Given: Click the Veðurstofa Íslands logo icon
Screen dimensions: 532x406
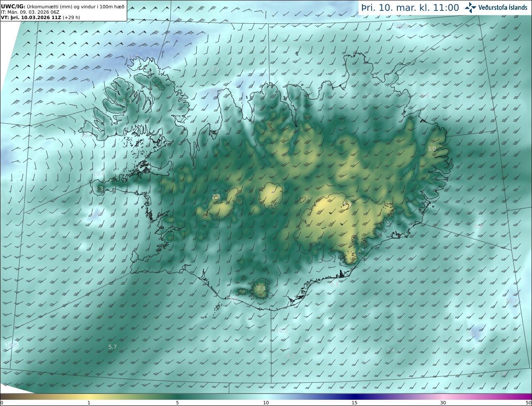Looking at the screenshot, I should [470, 7].
